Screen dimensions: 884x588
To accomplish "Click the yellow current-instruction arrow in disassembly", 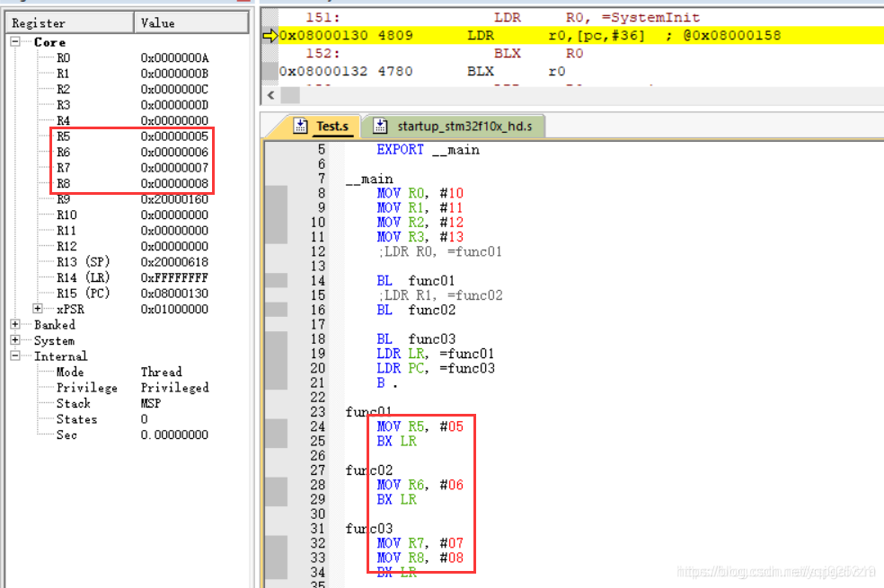I will 270,36.
